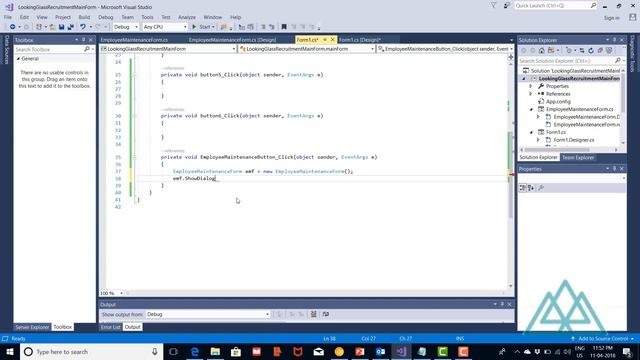Click the Task View icon on taskbar
The width and height of the screenshot is (640, 360).
tap(173, 351)
